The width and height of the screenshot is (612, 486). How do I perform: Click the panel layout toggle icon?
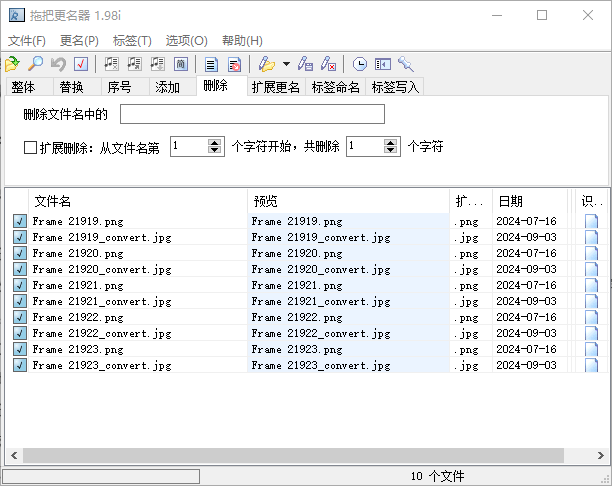pos(382,64)
